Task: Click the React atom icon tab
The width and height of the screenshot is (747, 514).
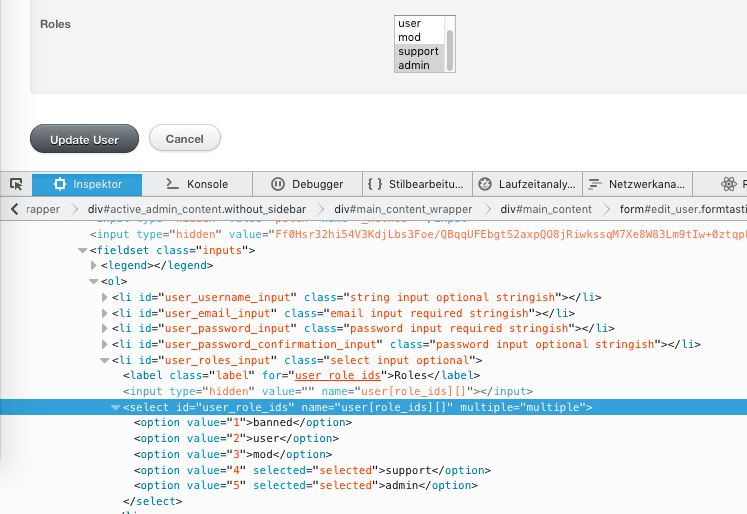Action: 728,184
